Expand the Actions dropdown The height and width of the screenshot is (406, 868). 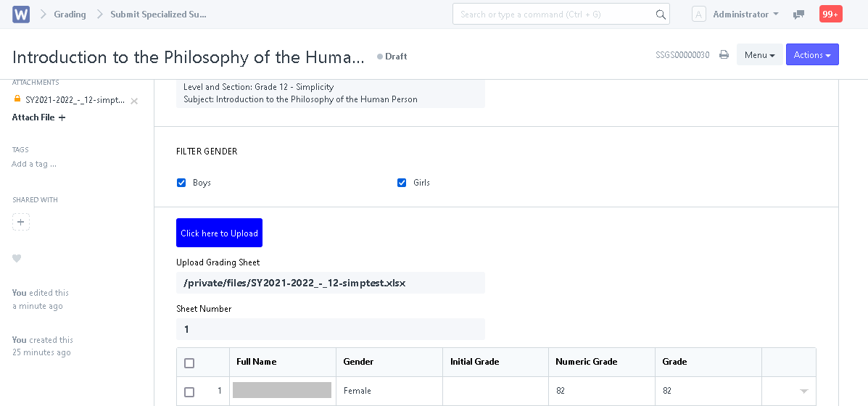click(x=812, y=55)
